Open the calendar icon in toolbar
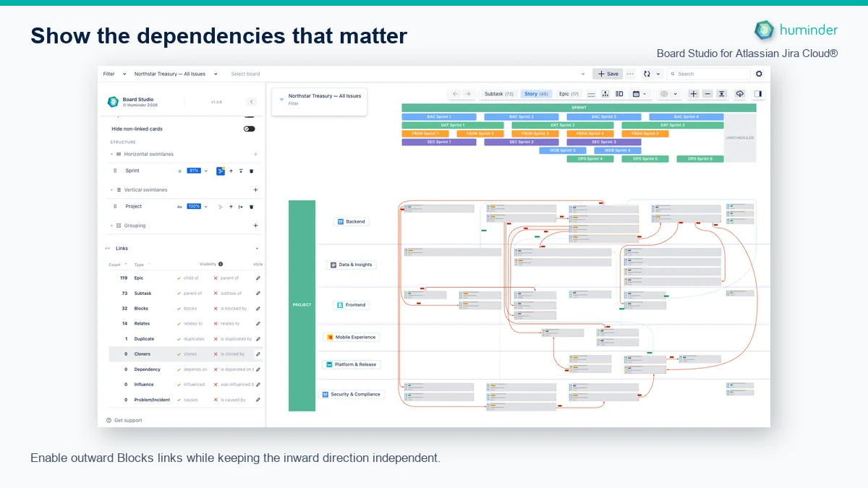The width and height of the screenshot is (868, 488). pyautogui.click(x=636, y=94)
